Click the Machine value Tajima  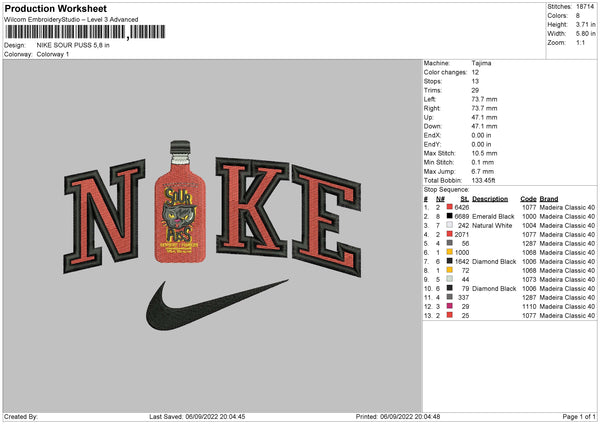(481, 63)
